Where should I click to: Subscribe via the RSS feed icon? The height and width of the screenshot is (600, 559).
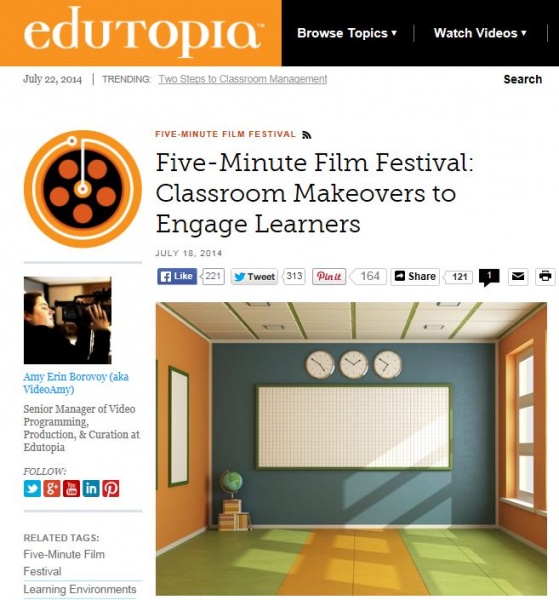[x=306, y=135]
